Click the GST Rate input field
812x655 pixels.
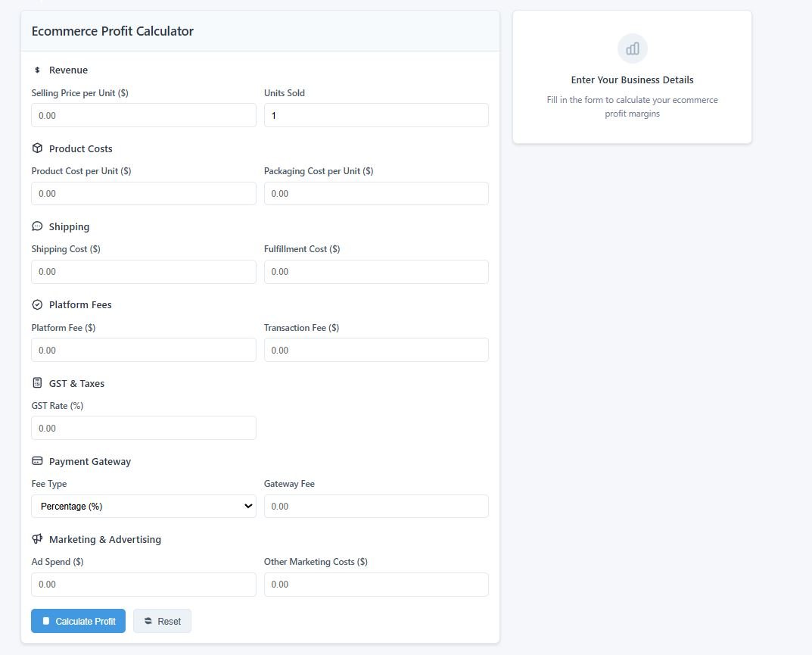click(x=144, y=428)
